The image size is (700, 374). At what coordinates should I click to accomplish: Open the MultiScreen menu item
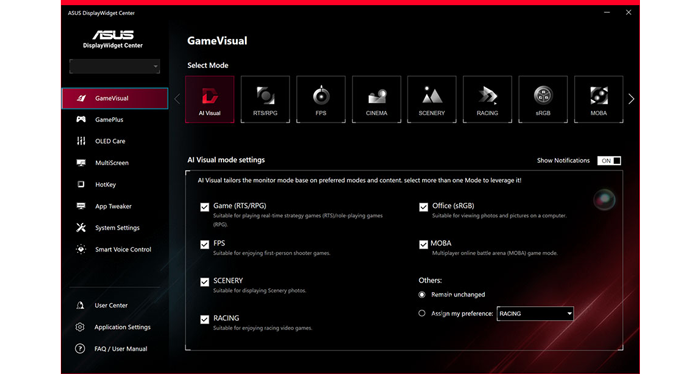click(x=115, y=163)
